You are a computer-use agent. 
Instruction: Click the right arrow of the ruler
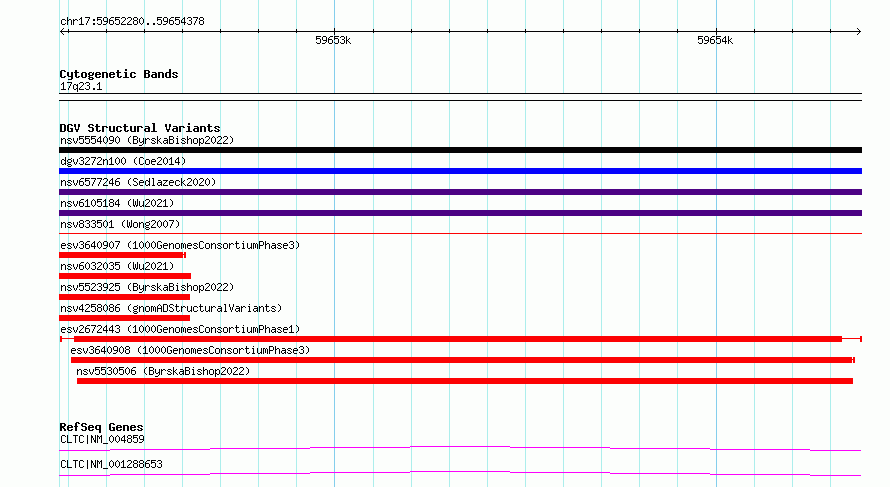pos(858,31)
